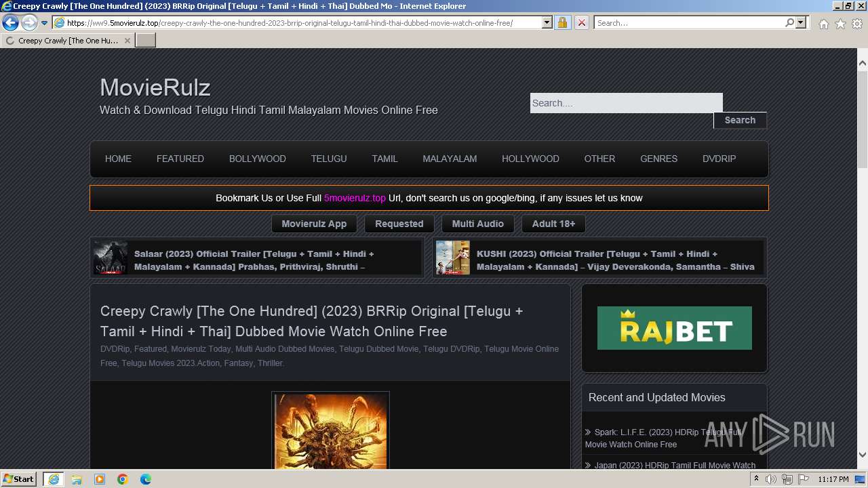Viewport: 868px width, 488px height.
Task: Open Japan (2023) HDRip Tamil link
Action: [x=675, y=466]
